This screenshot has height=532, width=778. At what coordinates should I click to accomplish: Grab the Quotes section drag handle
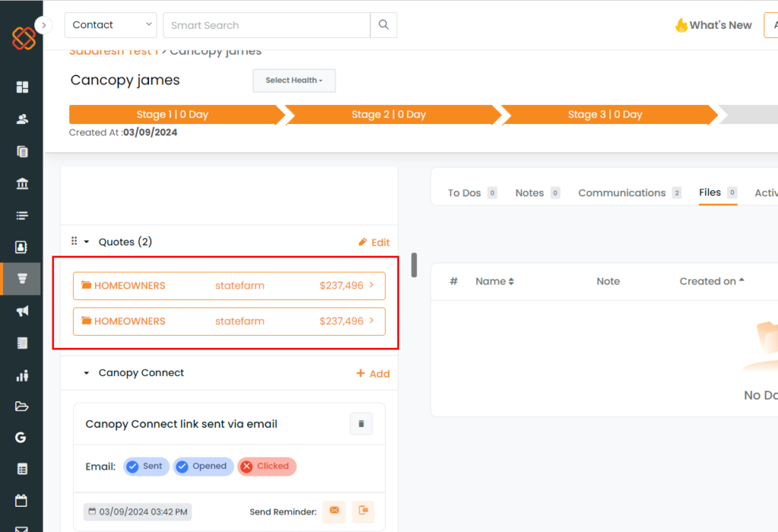[x=74, y=241]
